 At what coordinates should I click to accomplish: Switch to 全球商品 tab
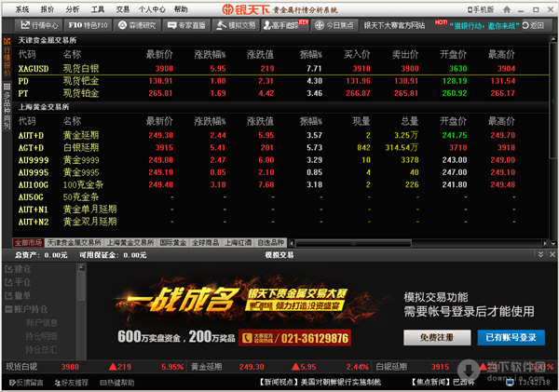(205, 243)
